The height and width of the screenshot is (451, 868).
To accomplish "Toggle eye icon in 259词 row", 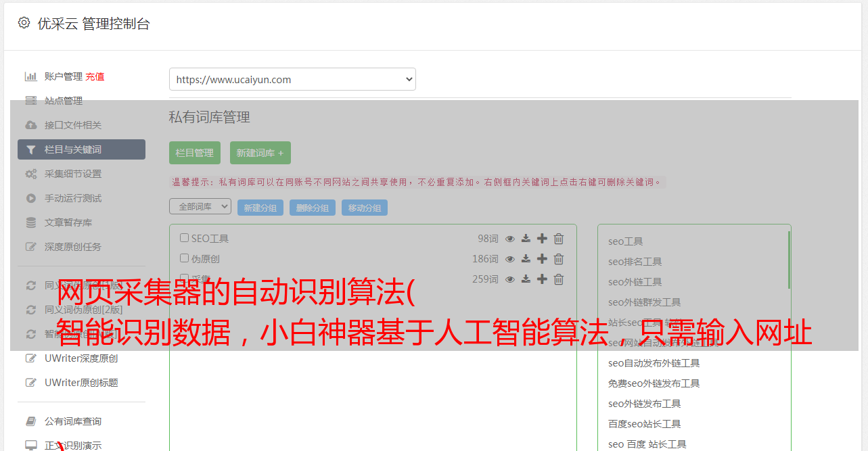I will (x=510, y=279).
